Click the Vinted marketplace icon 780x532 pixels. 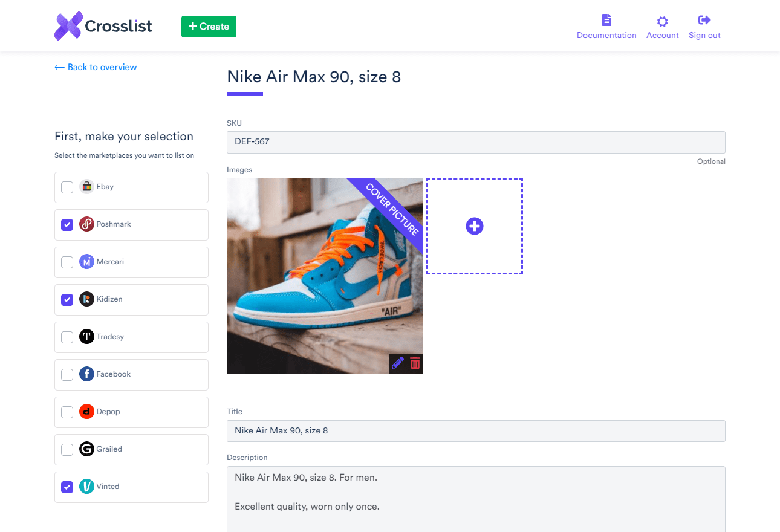click(86, 487)
